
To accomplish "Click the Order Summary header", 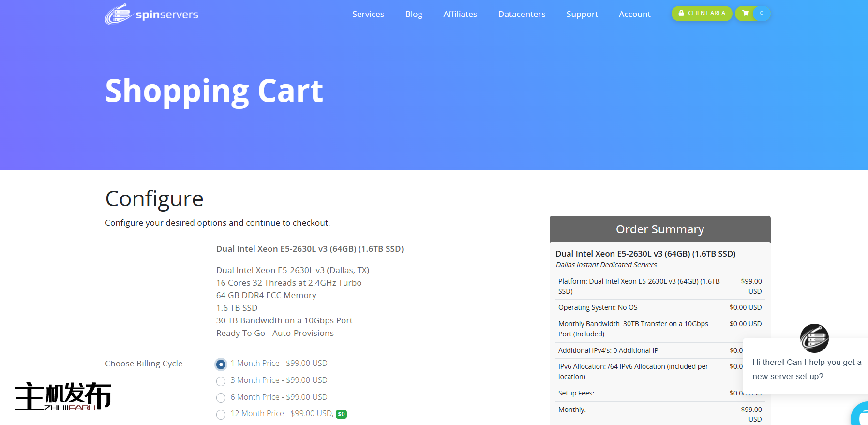I will pos(659,229).
